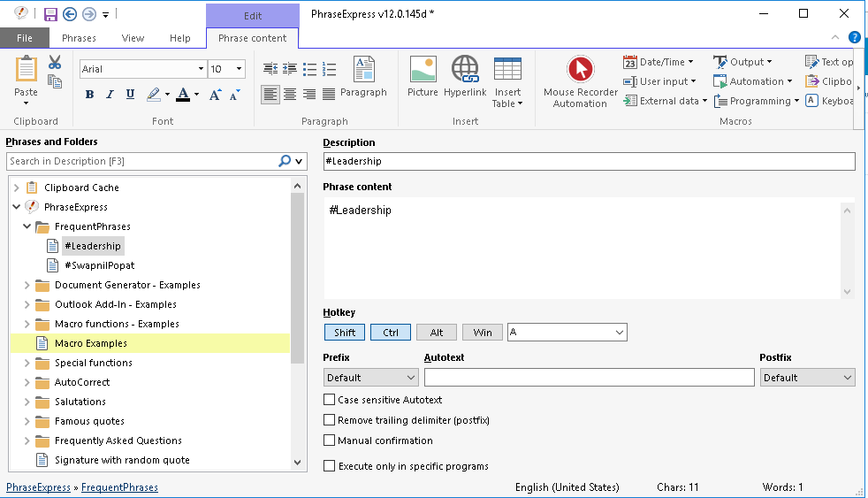Click the Edit contextual tab header

(253, 16)
